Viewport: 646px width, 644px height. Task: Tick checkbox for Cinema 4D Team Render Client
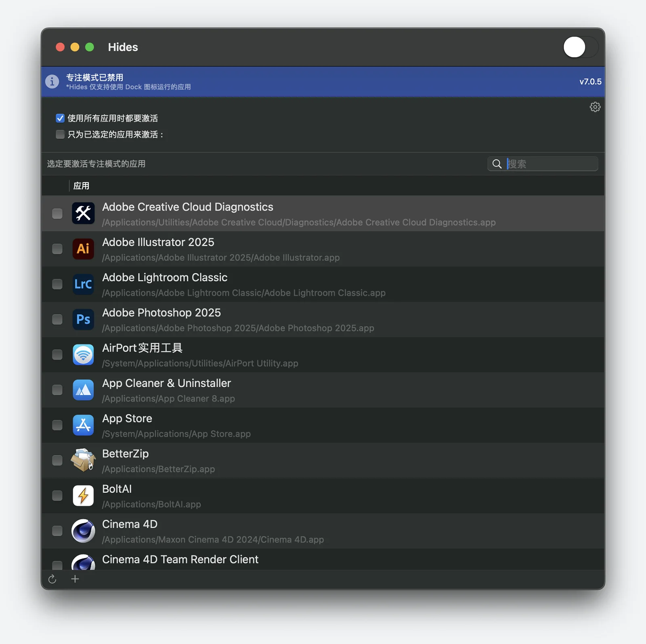click(x=57, y=564)
